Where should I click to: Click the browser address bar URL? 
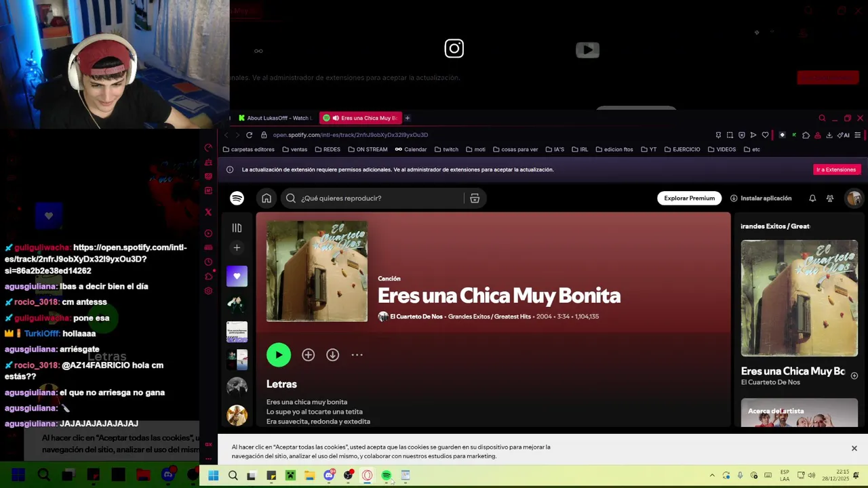click(350, 135)
